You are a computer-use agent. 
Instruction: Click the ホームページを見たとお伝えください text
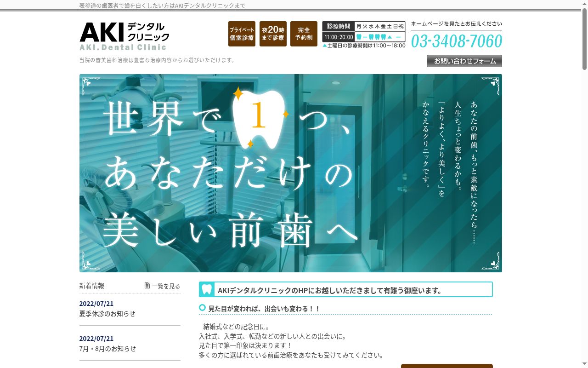[457, 24]
